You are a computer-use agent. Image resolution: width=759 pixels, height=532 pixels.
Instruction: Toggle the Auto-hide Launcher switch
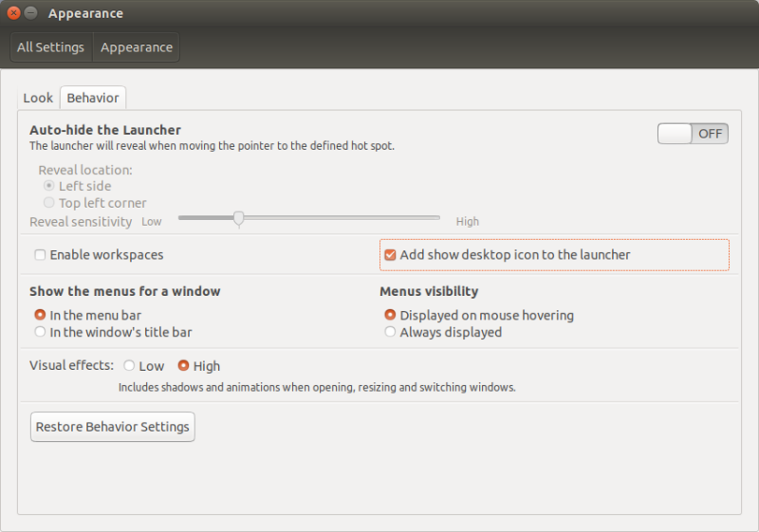point(693,134)
